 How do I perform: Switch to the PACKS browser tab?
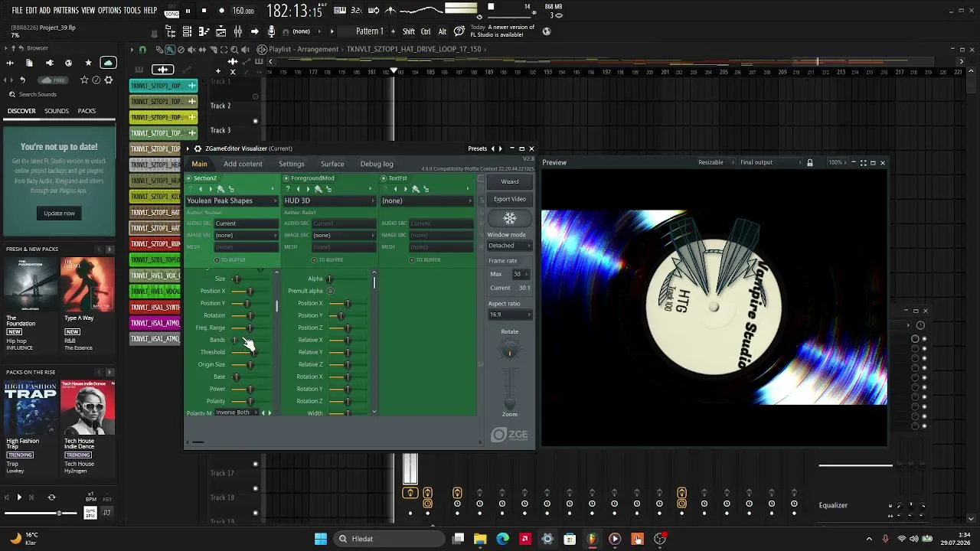pyautogui.click(x=87, y=111)
